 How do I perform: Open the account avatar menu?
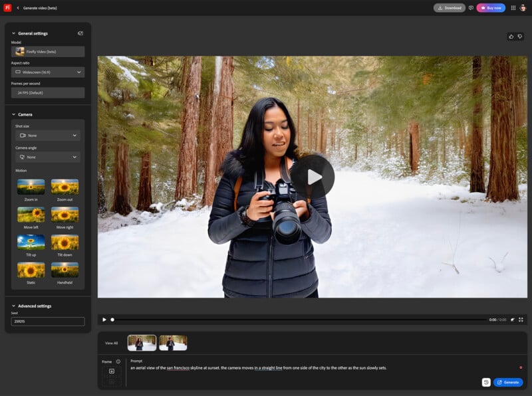click(523, 7)
